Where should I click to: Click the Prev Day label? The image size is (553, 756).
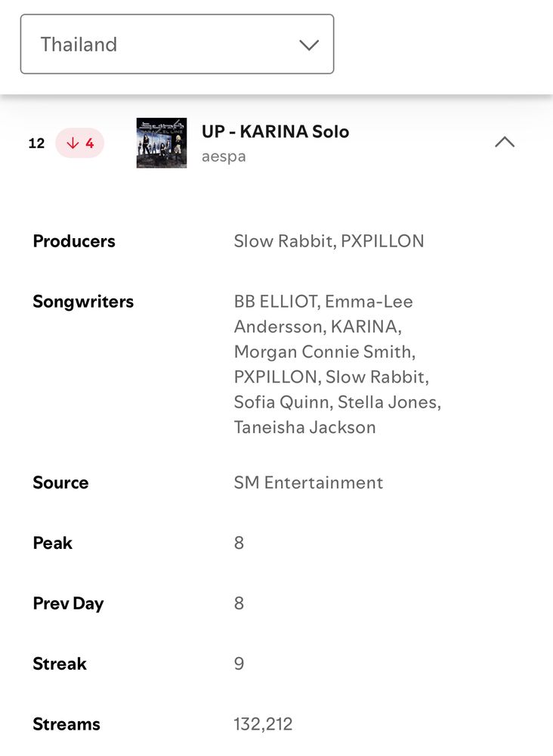coord(68,603)
